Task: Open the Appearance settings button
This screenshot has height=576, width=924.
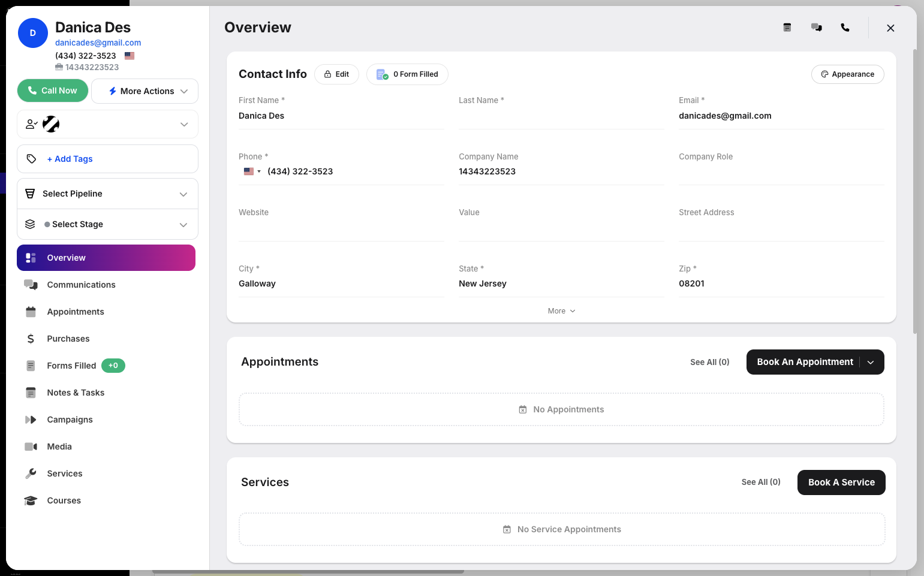Action: click(x=847, y=74)
